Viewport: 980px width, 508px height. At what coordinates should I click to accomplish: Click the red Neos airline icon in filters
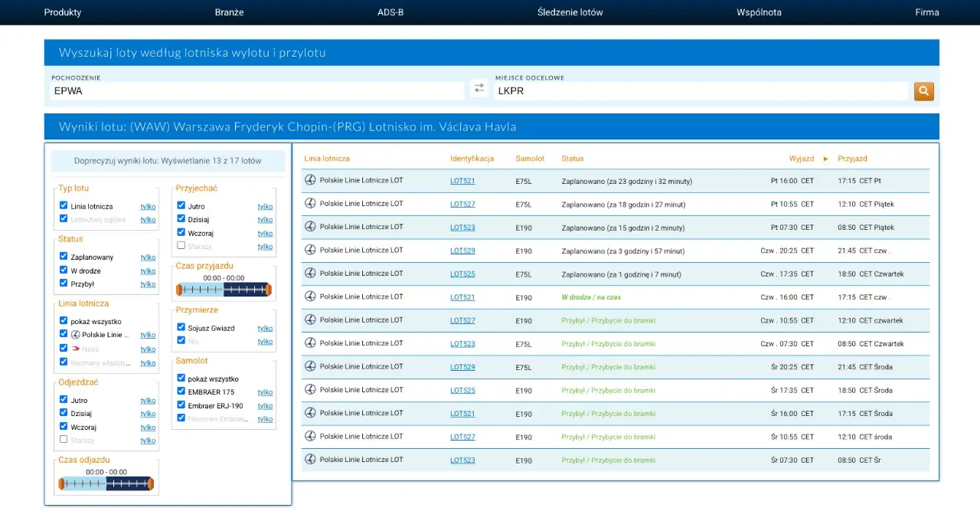(76, 349)
